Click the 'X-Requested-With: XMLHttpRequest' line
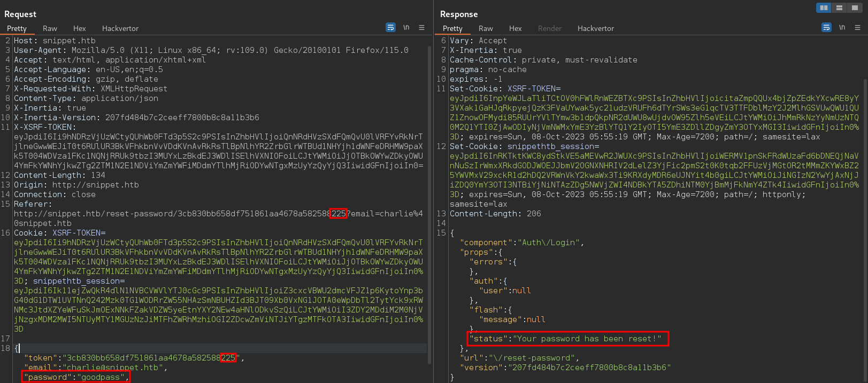868x383 pixels. point(90,89)
